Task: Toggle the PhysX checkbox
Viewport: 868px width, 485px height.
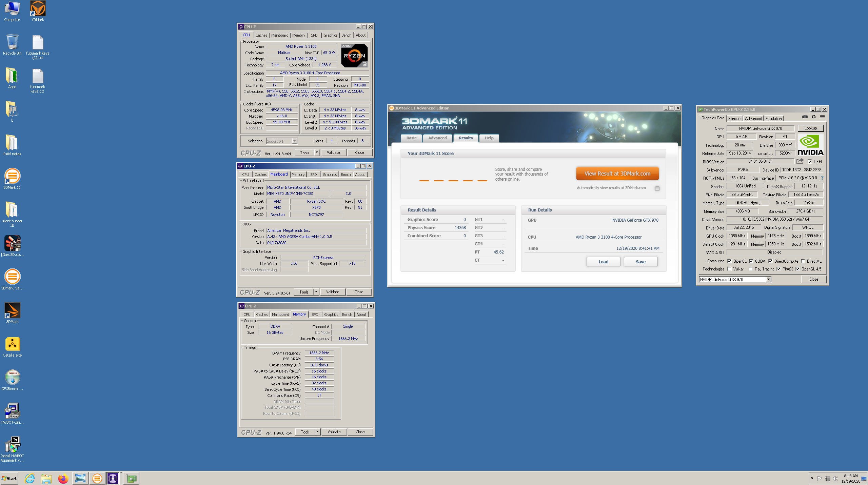Action: [778, 269]
